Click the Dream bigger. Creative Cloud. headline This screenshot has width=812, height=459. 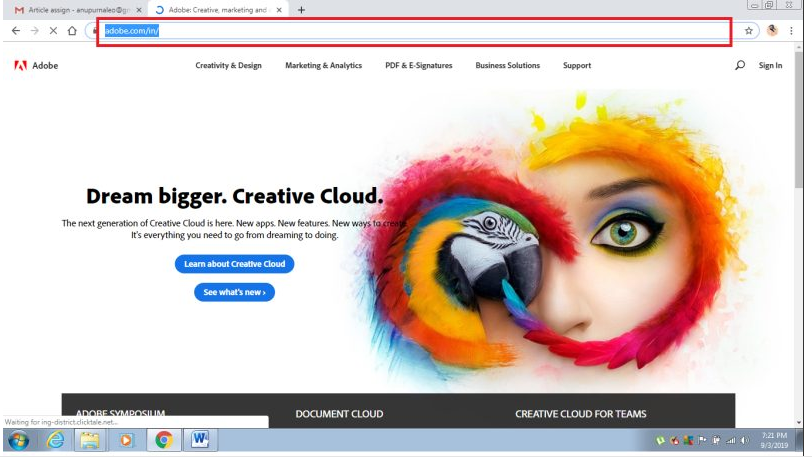[x=235, y=196]
